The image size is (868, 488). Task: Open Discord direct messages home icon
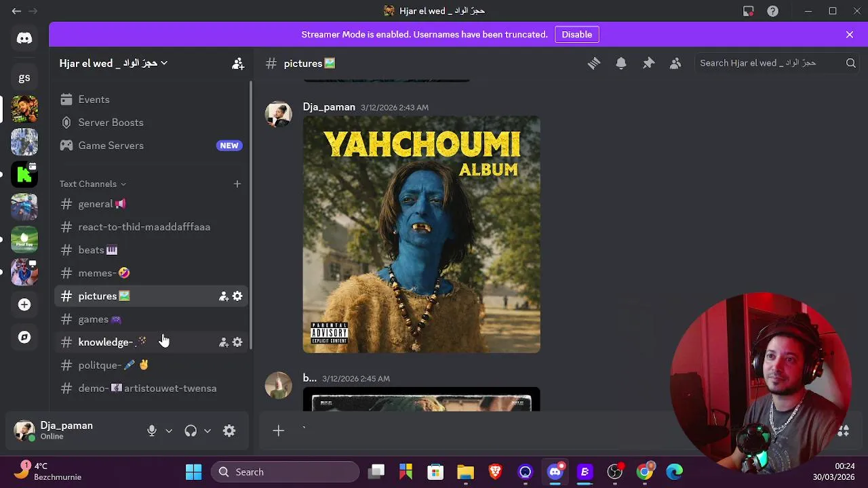click(x=24, y=39)
